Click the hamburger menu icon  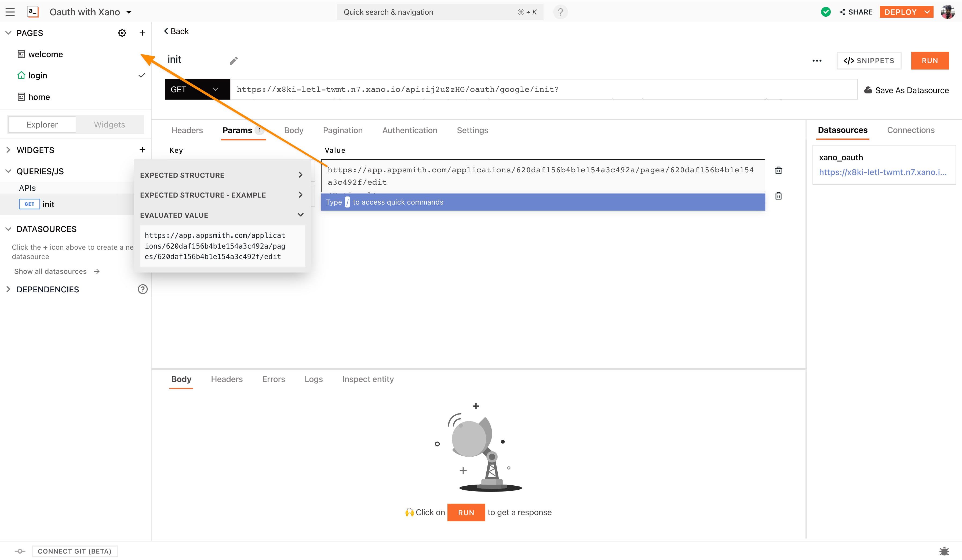coord(10,12)
